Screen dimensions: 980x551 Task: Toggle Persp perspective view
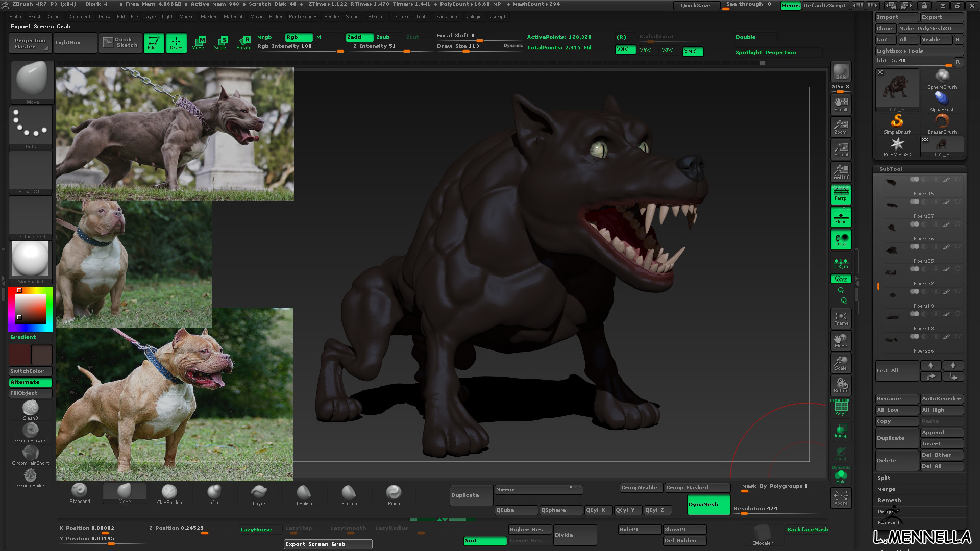tap(841, 194)
